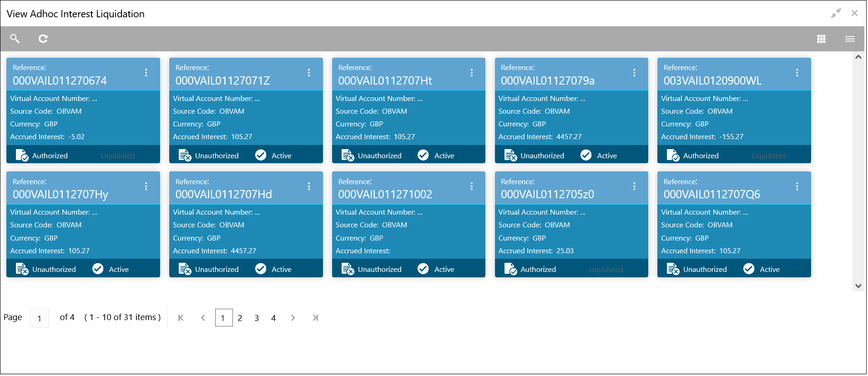Open the search magnifier in toolbar
The image size is (868, 376).
pos(15,39)
